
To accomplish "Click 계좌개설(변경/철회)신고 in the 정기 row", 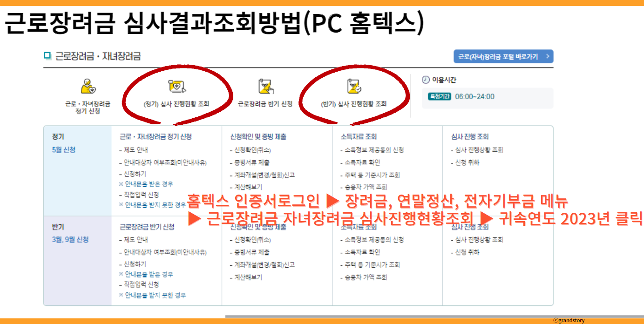I will 263,175.
